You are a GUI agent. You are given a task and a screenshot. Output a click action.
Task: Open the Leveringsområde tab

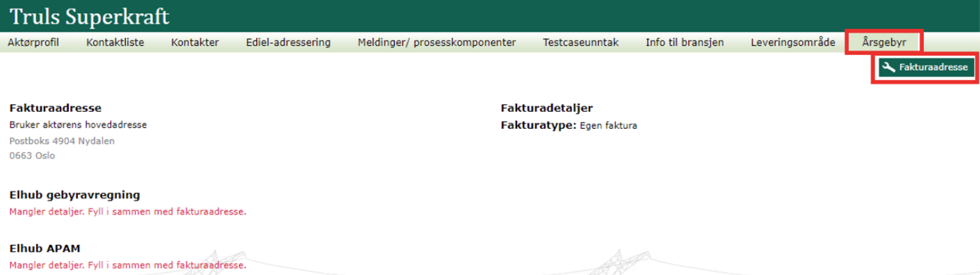793,42
